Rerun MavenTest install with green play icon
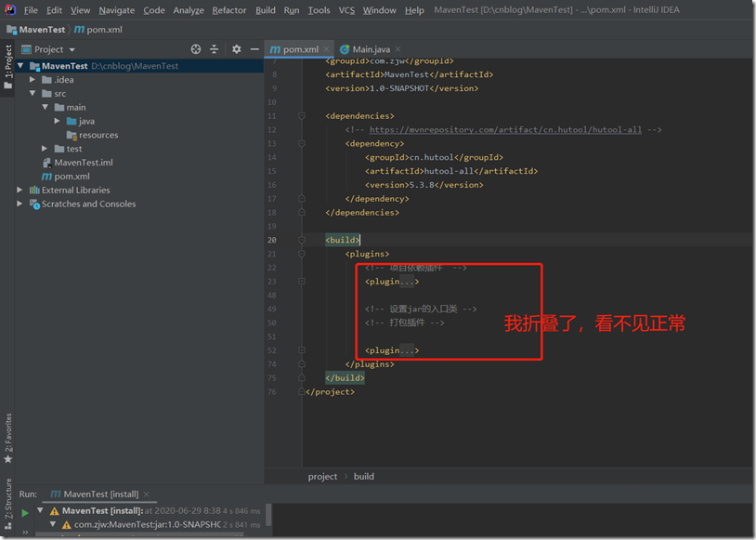The width and height of the screenshot is (756, 540). pos(25,513)
